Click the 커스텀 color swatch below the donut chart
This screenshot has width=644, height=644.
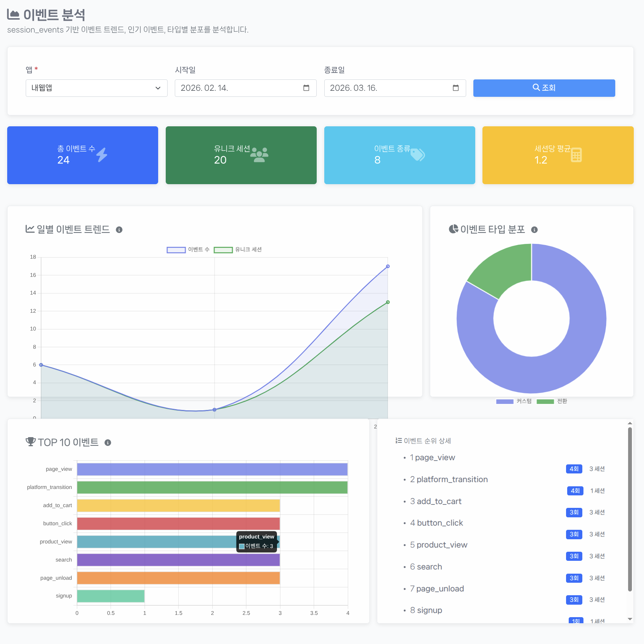coord(505,401)
